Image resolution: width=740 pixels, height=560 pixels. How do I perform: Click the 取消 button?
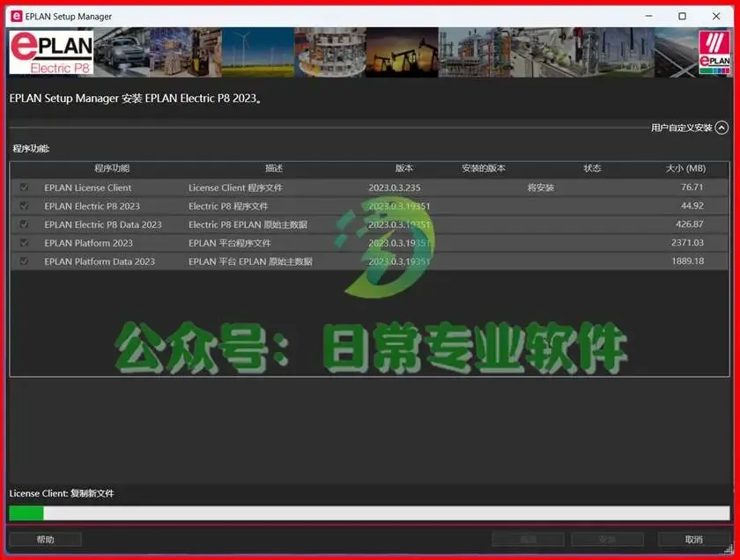[x=694, y=539]
